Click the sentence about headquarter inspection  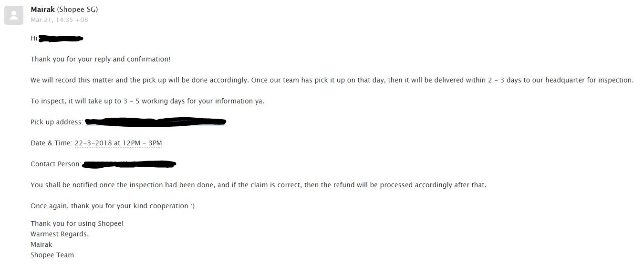[332, 80]
